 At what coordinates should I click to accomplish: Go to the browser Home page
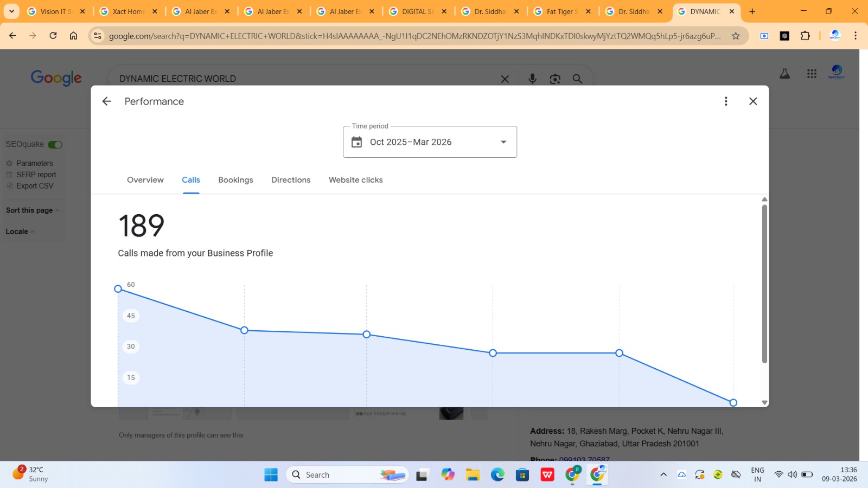(x=73, y=36)
